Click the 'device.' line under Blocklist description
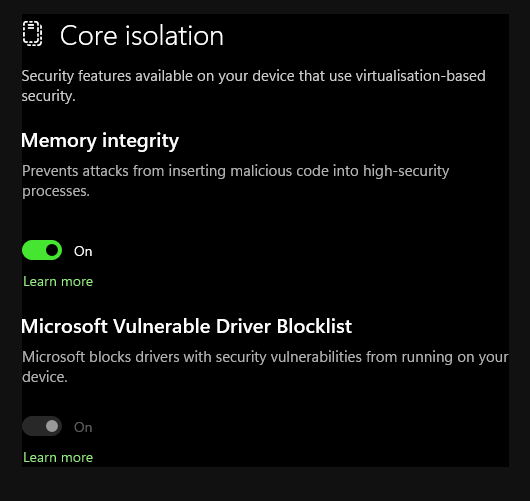 point(45,377)
